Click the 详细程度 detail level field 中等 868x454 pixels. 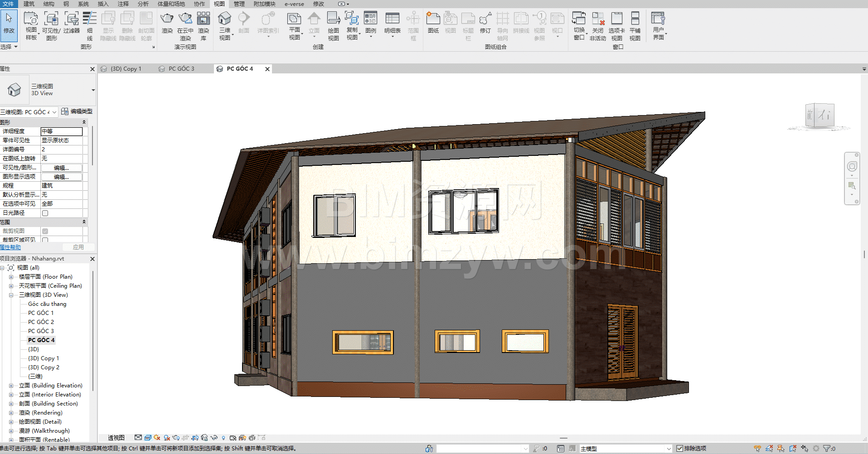pyautogui.click(x=62, y=131)
